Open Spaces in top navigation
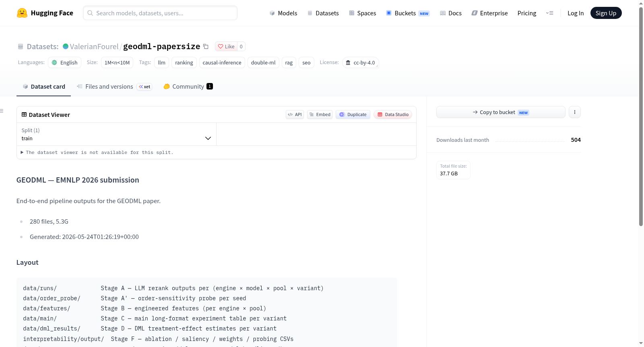This screenshot has height=347, width=644. pos(362,13)
